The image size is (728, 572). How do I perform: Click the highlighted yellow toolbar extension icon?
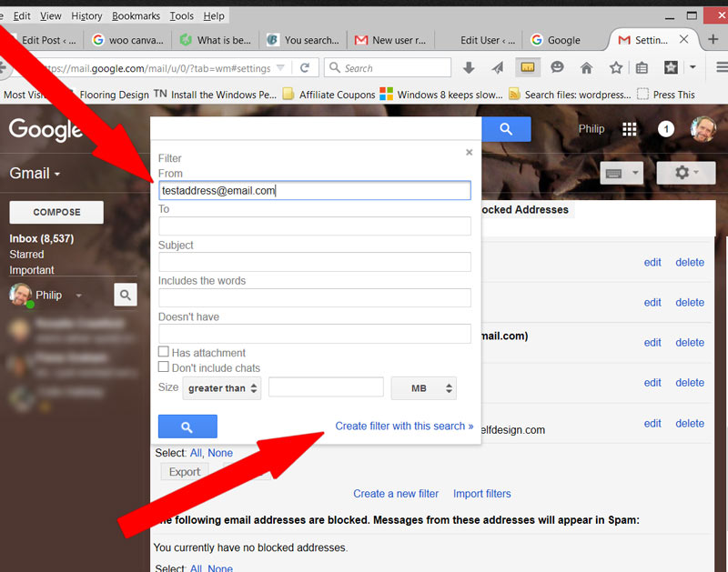(528, 67)
